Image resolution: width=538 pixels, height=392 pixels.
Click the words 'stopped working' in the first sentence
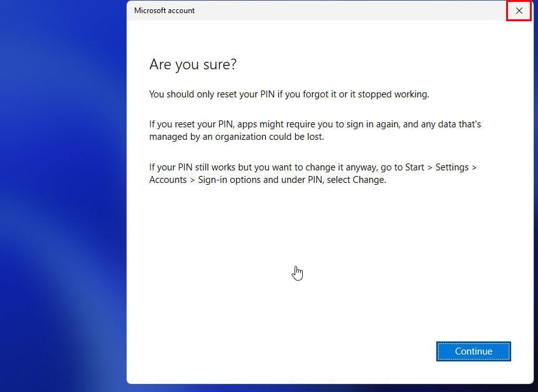click(393, 94)
